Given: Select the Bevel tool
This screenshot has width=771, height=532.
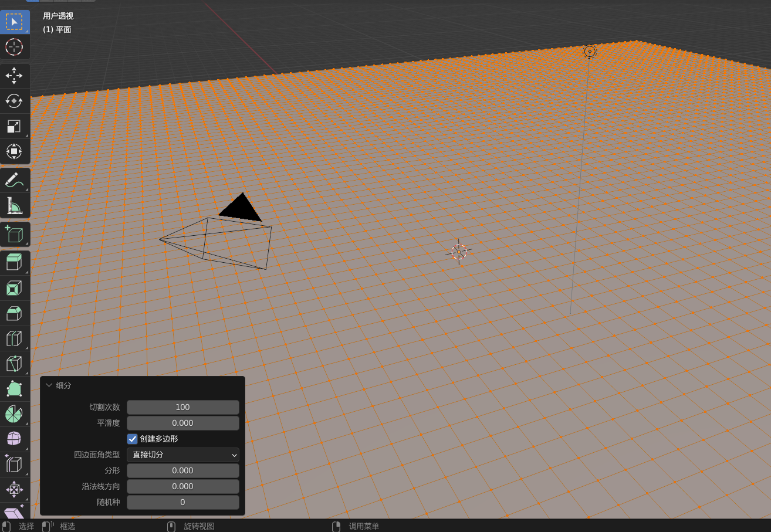Looking at the screenshot, I should [x=14, y=313].
